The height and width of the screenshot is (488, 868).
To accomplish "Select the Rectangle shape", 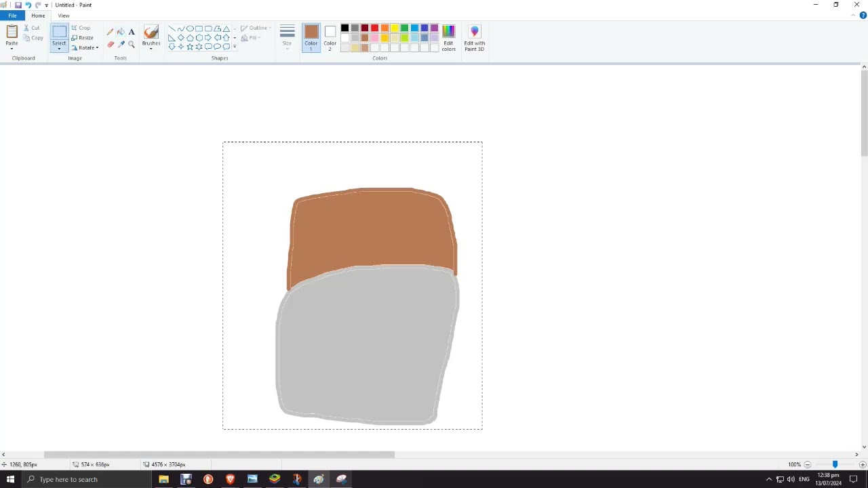I will click(x=199, y=28).
